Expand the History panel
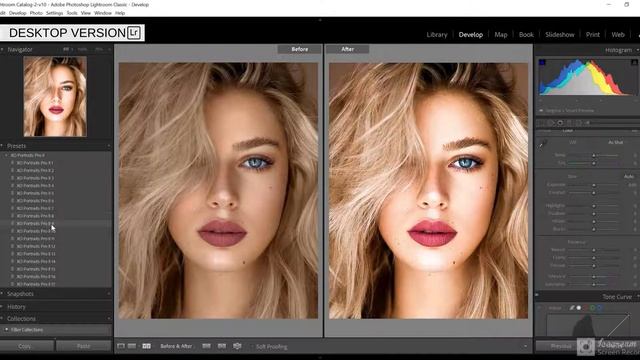 click(x=2, y=307)
